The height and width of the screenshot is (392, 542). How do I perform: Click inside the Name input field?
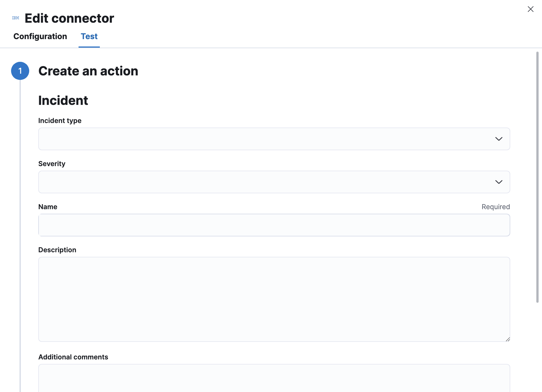tap(274, 225)
